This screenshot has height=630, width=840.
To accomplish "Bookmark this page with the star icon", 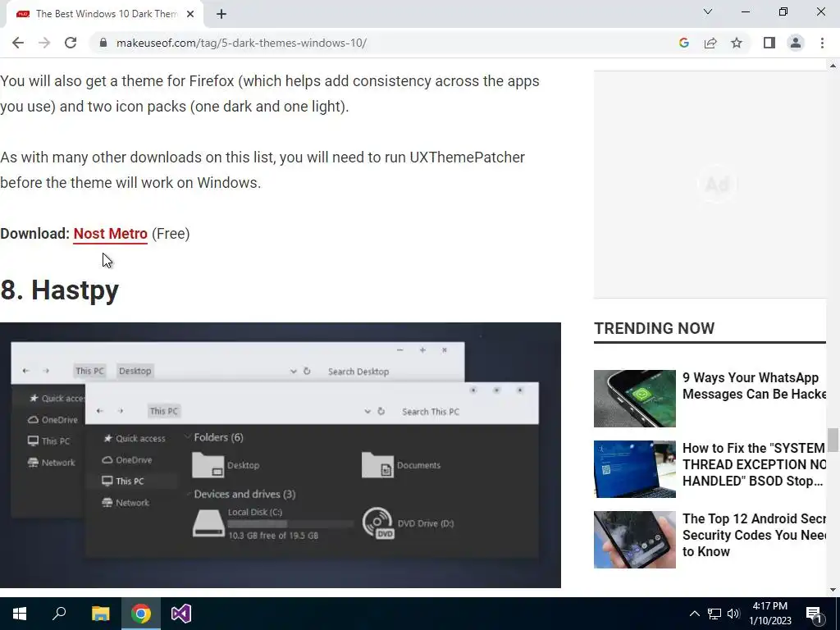I will (x=737, y=43).
